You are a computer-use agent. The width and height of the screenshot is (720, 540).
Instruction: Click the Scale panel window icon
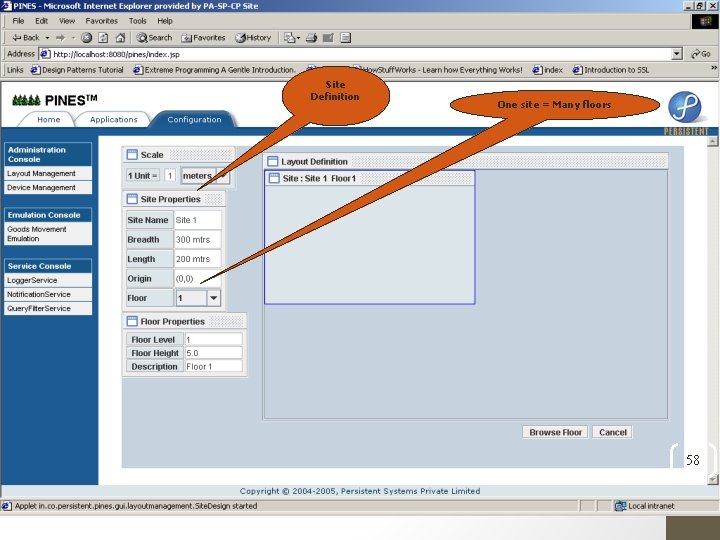pos(132,155)
